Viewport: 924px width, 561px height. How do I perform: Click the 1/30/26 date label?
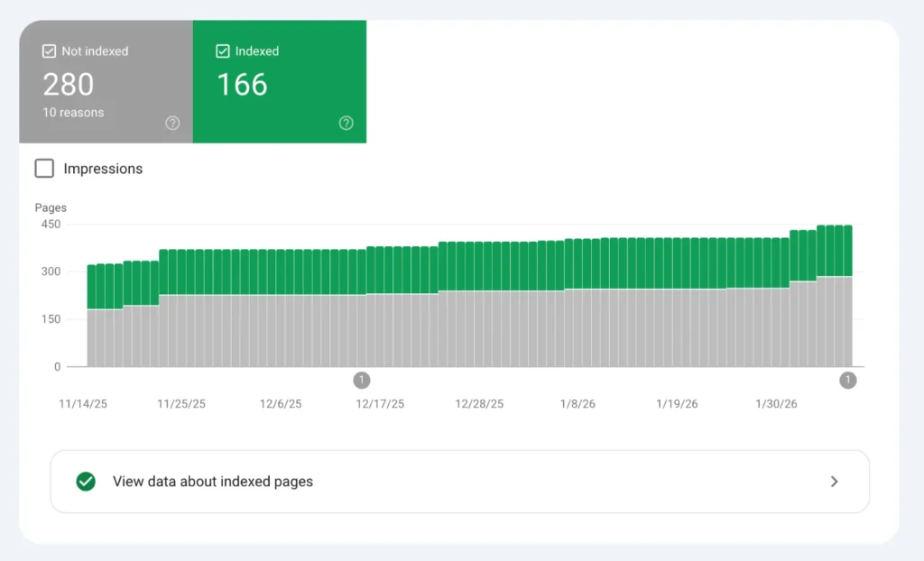coord(775,404)
